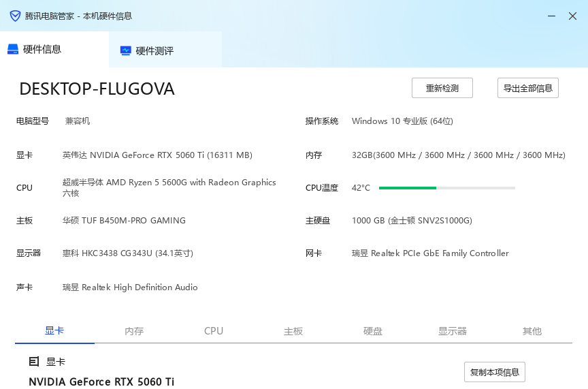Click the 硬件测评 monitor icon

point(125,50)
